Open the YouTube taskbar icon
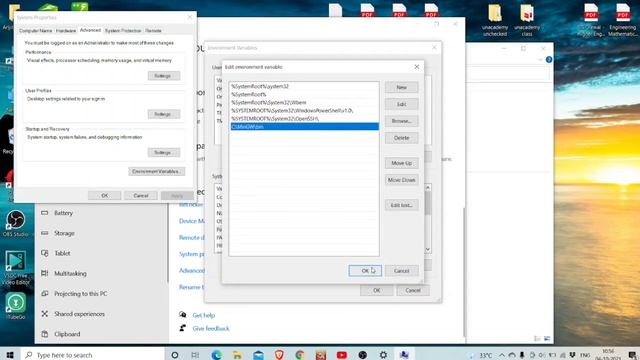640x360 pixels. (x=342, y=355)
